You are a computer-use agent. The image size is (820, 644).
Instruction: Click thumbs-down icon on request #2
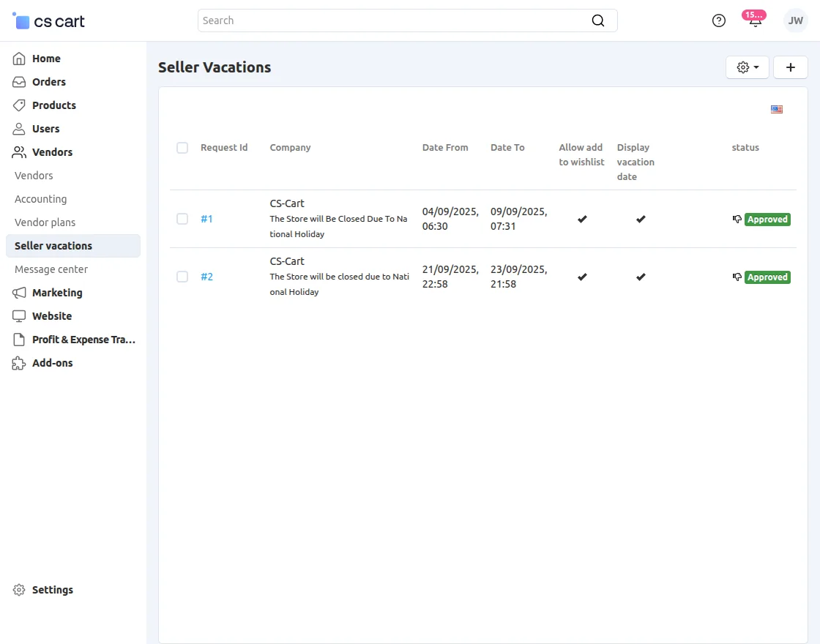pyautogui.click(x=737, y=277)
